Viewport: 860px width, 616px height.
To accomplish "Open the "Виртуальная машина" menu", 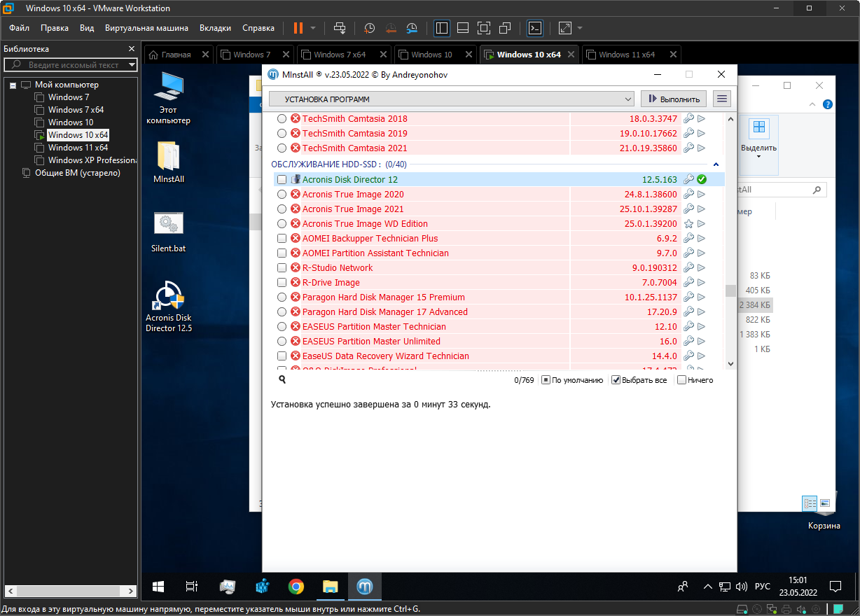I will pos(146,28).
